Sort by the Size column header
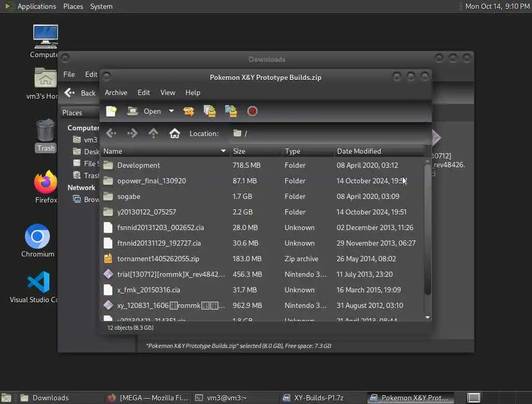The image size is (532, 404). (256, 151)
